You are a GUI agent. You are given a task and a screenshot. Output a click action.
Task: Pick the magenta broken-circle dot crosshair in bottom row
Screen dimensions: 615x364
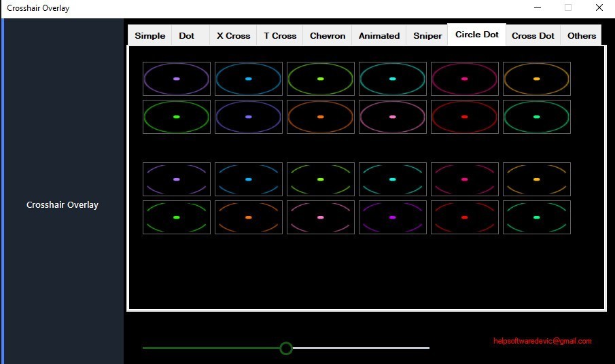(393, 217)
